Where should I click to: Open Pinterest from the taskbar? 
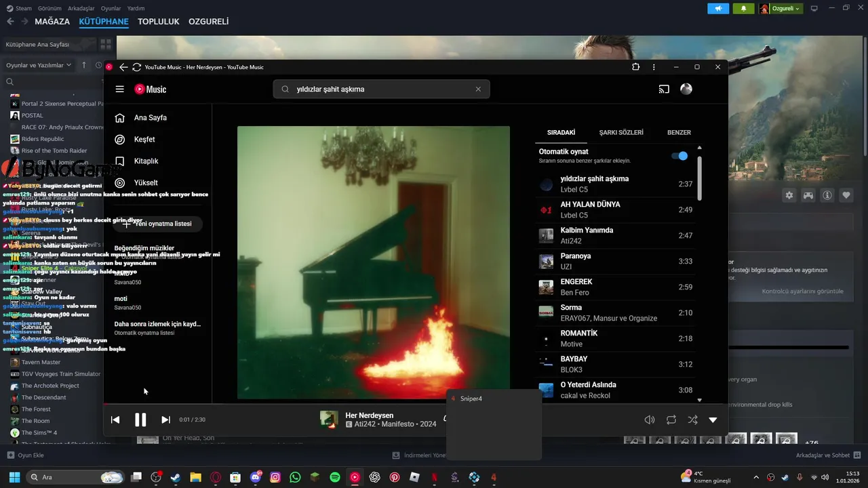395,477
